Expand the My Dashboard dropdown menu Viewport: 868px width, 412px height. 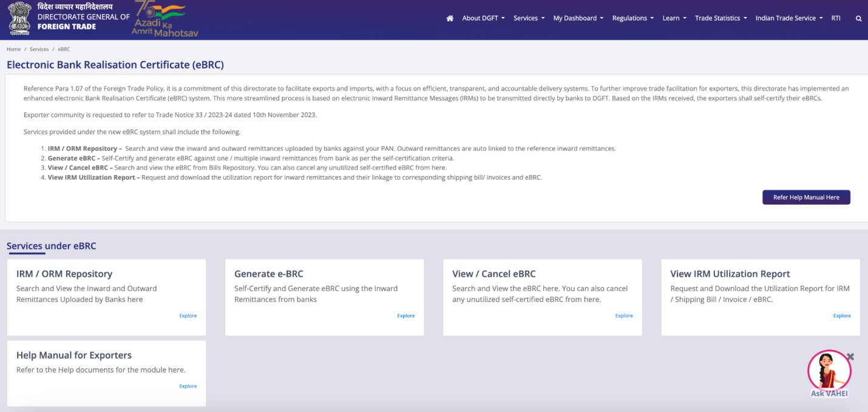click(578, 18)
